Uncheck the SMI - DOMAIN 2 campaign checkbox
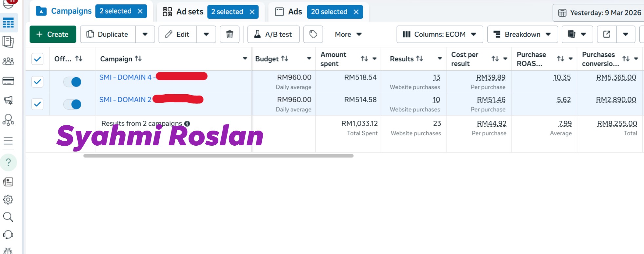This screenshot has width=644, height=254. point(37,104)
